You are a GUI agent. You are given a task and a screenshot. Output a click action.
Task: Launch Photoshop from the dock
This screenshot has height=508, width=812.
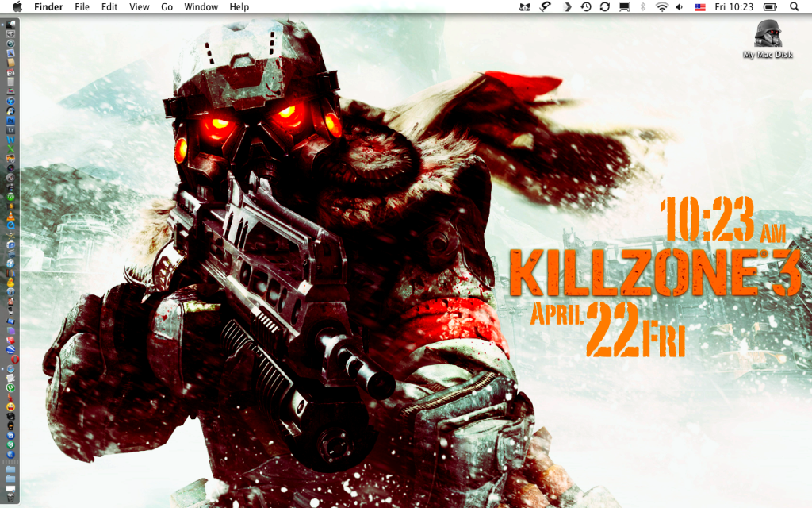click(11, 119)
